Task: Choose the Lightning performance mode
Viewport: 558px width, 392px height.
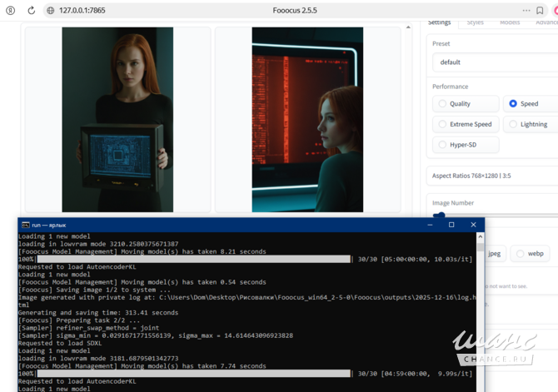Action: [528, 124]
